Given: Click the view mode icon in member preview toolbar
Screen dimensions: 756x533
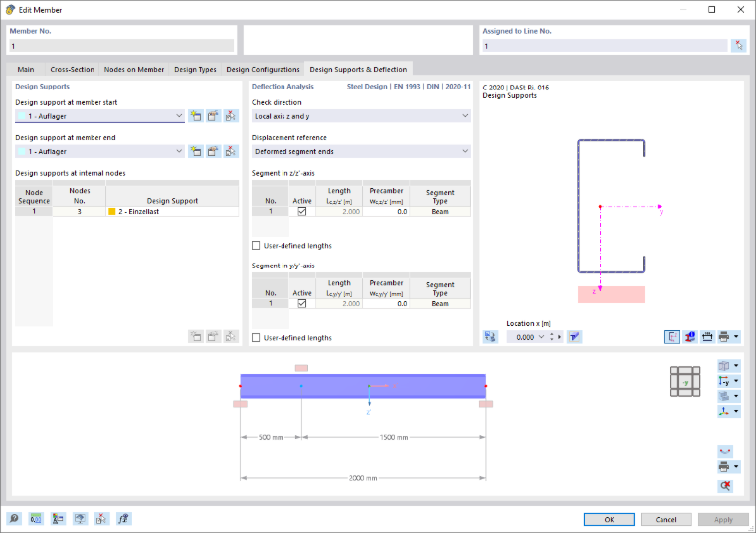Looking at the screenshot, I should (724, 366).
